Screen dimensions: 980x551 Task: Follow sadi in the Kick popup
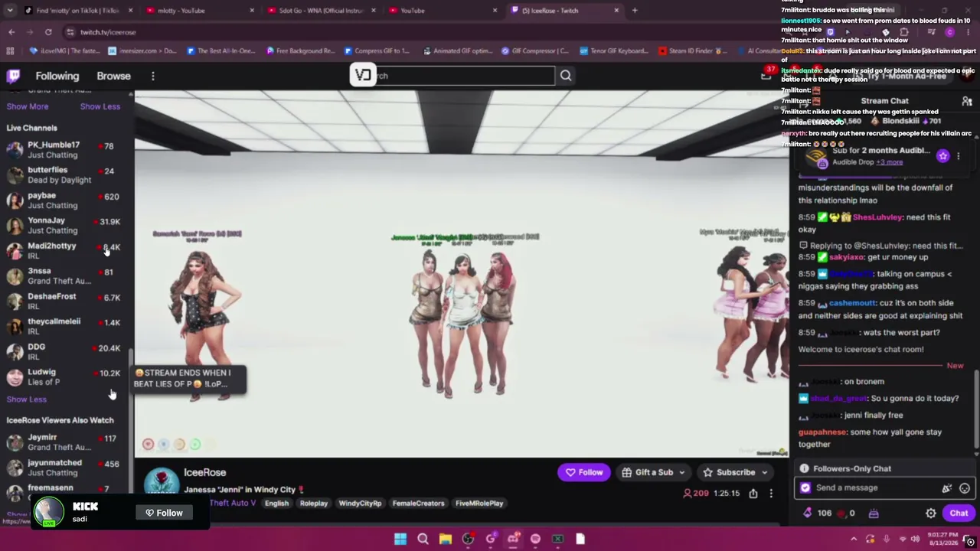(x=164, y=514)
